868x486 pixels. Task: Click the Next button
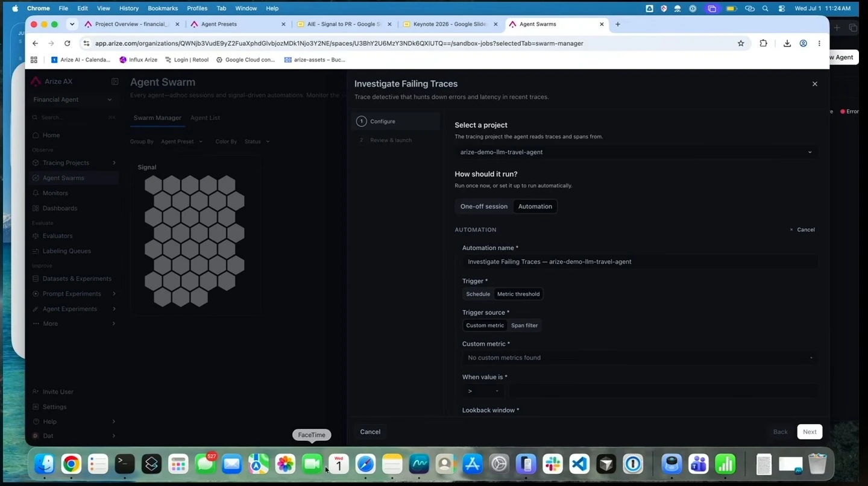tap(810, 432)
